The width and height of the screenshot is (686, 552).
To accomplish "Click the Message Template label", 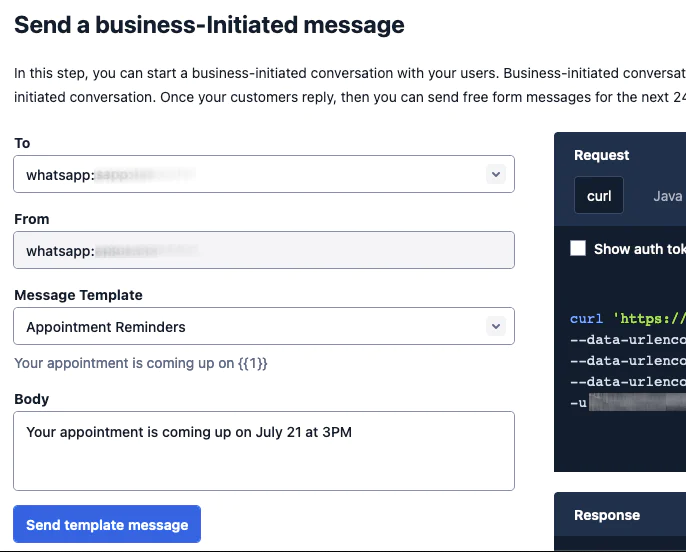I will point(78,295).
